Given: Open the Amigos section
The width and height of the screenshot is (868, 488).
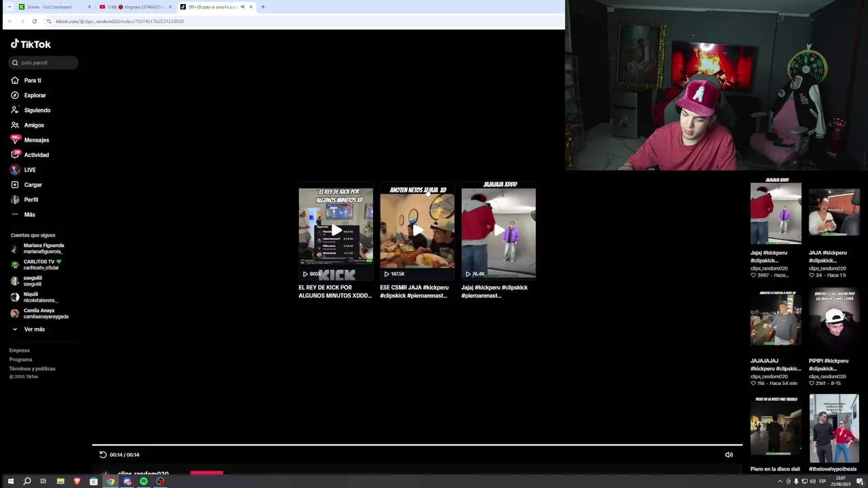Looking at the screenshot, I should (x=34, y=125).
